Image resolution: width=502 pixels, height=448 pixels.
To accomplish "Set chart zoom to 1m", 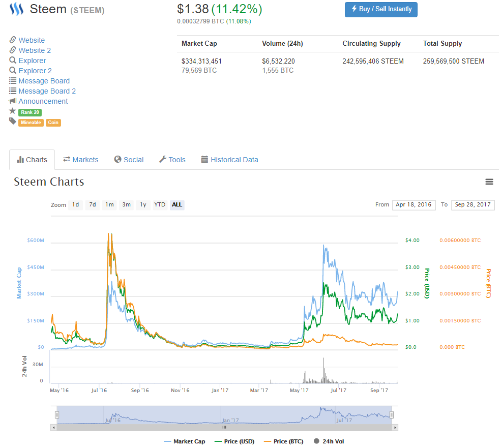I will click(x=109, y=205).
